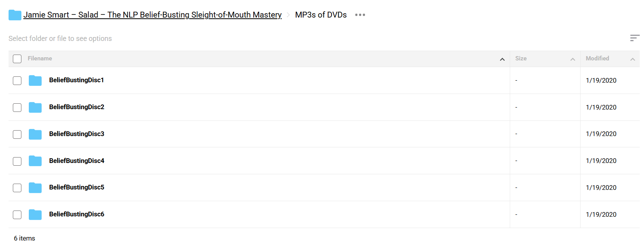Click the BeliefBustingDisc2 folder icon
644x246 pixels.
pos(35,107)
